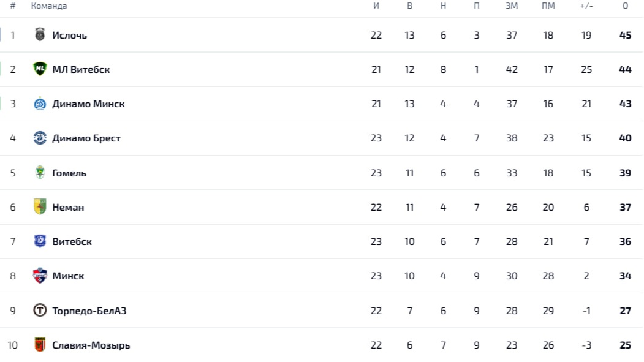Sort table by the О points column
The width and height of the screenshot is (644, 362).
(x=625, y=6)
